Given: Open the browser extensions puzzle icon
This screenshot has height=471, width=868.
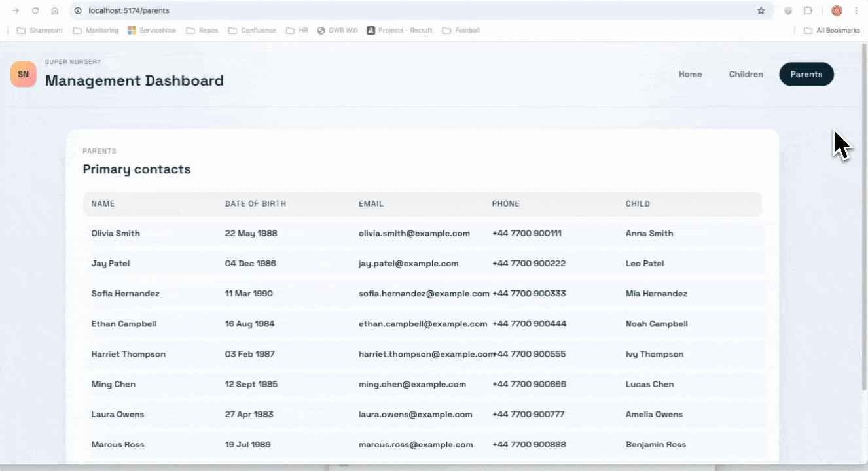Looking at the screenshot, I should 807,10.
